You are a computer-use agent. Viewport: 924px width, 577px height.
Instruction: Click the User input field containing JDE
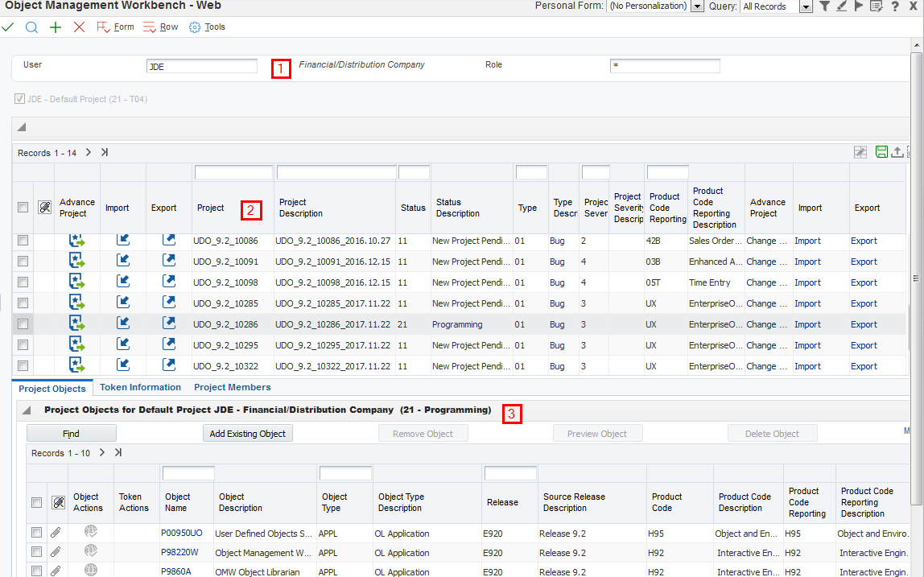[202, 67]
